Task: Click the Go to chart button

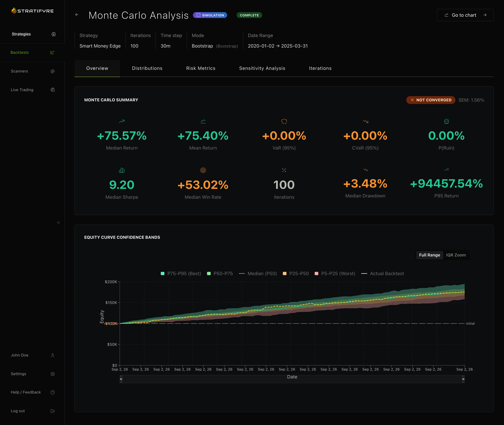Action: [465, 15]
